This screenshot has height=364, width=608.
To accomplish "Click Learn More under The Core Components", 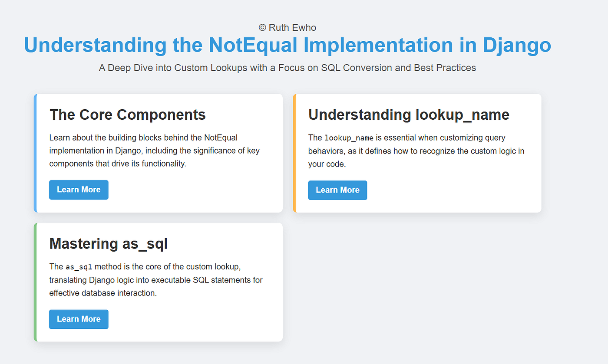I will (x=79, y=190).
